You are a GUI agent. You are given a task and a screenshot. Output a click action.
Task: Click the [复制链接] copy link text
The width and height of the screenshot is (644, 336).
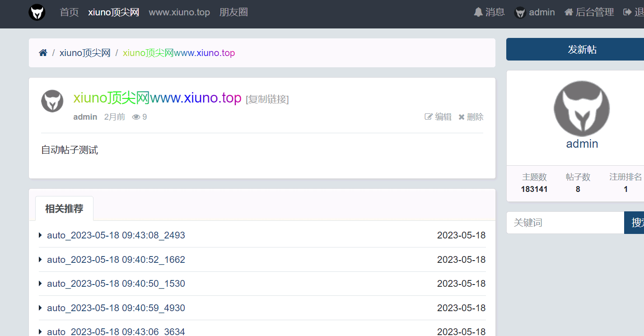267,99
